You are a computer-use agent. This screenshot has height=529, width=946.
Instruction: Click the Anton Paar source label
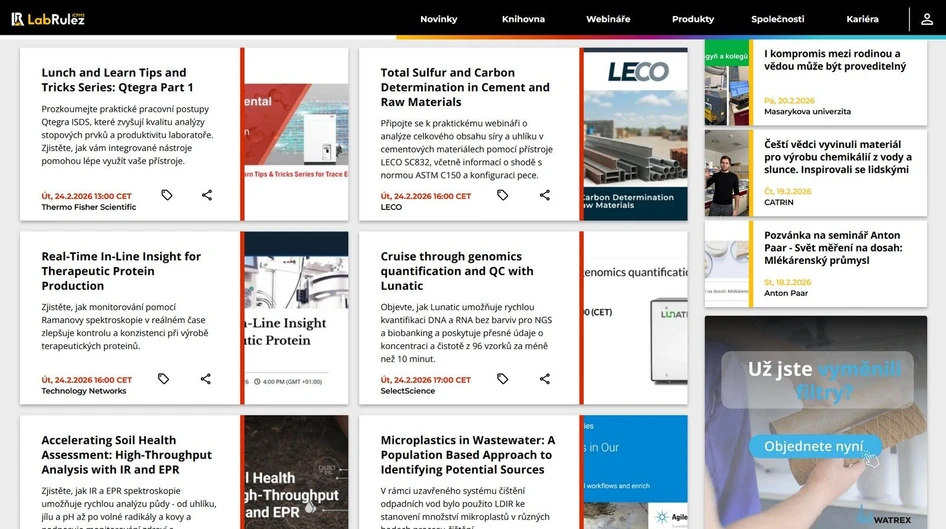[x=786, y=293]
